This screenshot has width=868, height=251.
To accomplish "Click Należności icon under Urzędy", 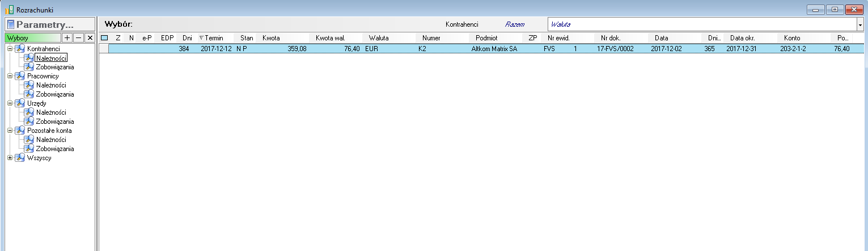I will pyautogui.click(x=29, y=112).
